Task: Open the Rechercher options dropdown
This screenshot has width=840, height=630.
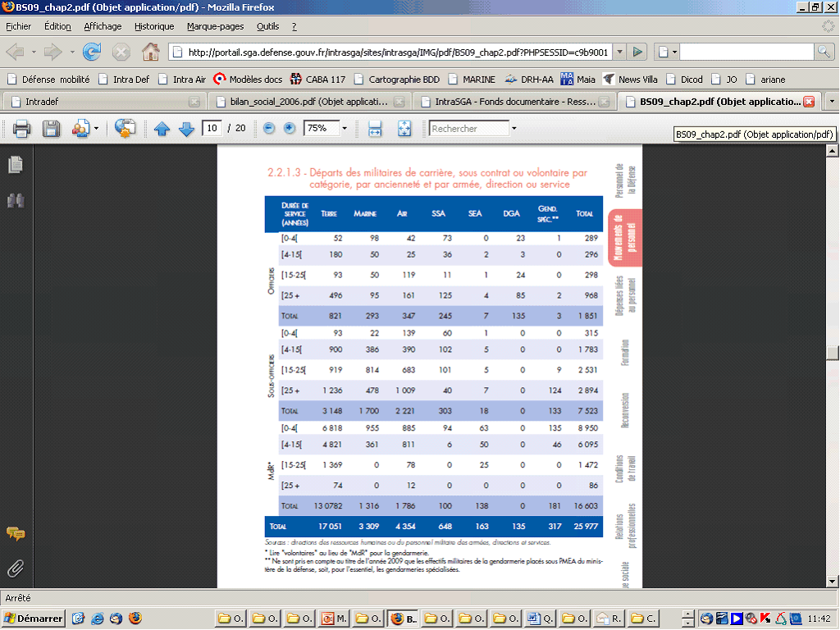Action: tap(514, 129)
